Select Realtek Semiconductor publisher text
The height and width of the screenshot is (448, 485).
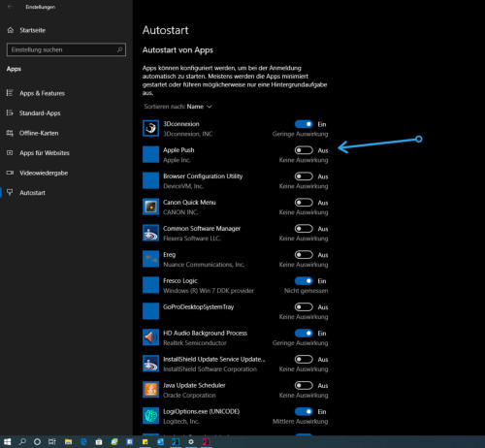[195, 343]
